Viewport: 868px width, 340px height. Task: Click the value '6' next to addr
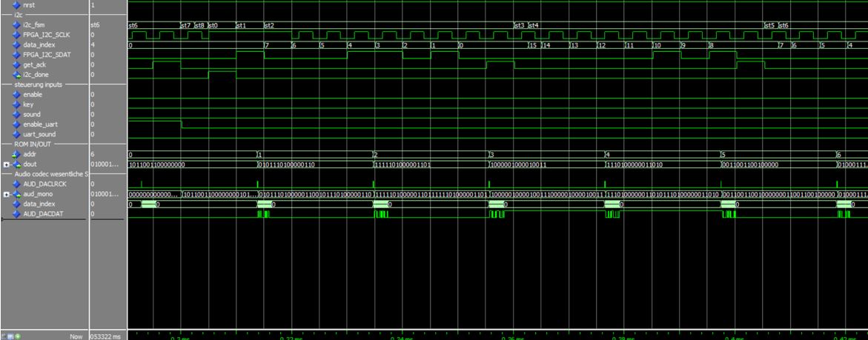tap(93, 155)
